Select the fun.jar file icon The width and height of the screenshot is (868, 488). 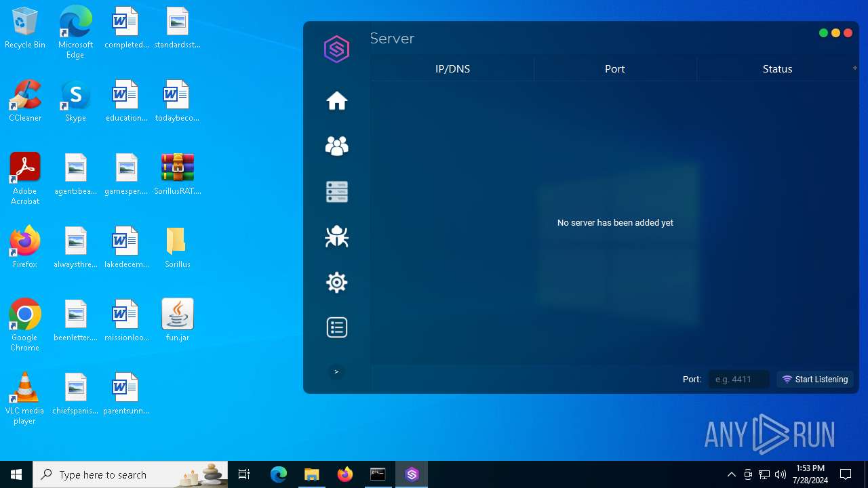click(x=178, y=321)
